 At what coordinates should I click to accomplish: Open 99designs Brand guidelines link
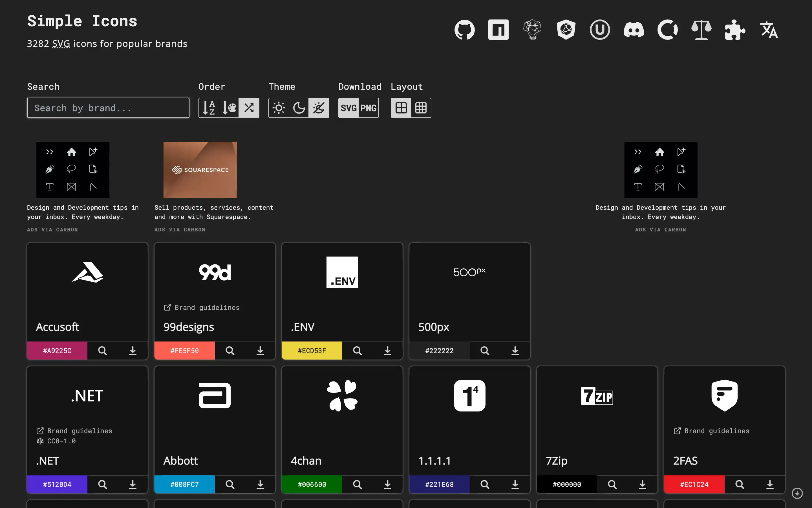click(x=202, y=307)
